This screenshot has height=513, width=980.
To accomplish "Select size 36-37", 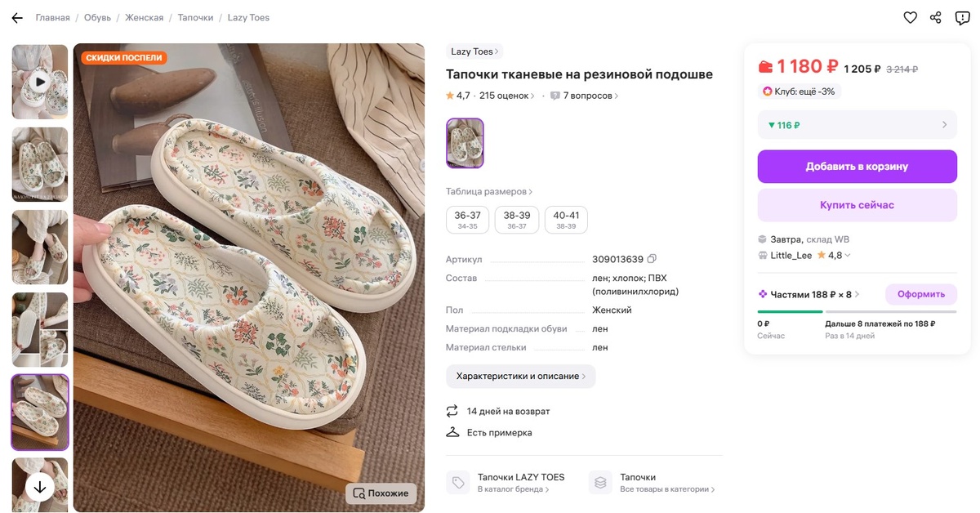I will pos(467,220).
